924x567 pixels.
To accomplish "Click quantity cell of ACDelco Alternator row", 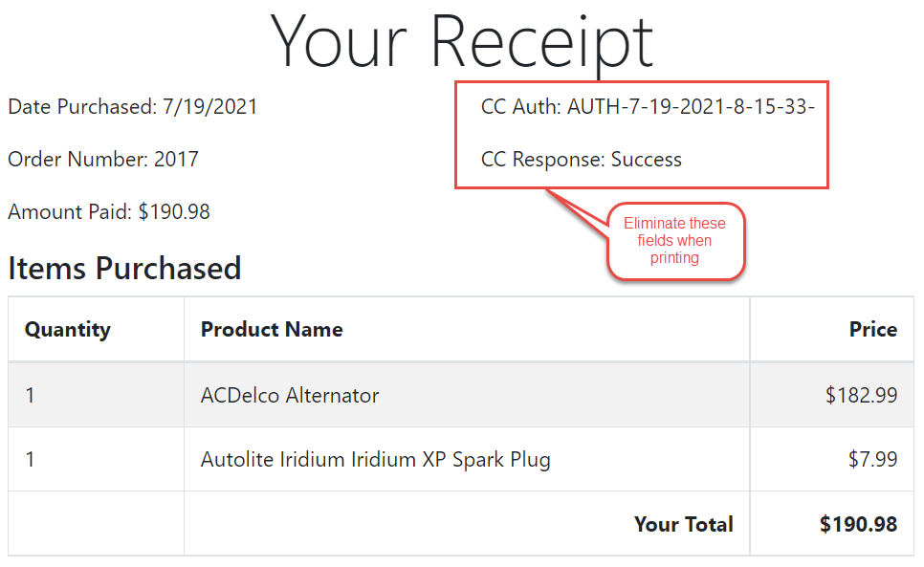I will (x=31, y=395).
